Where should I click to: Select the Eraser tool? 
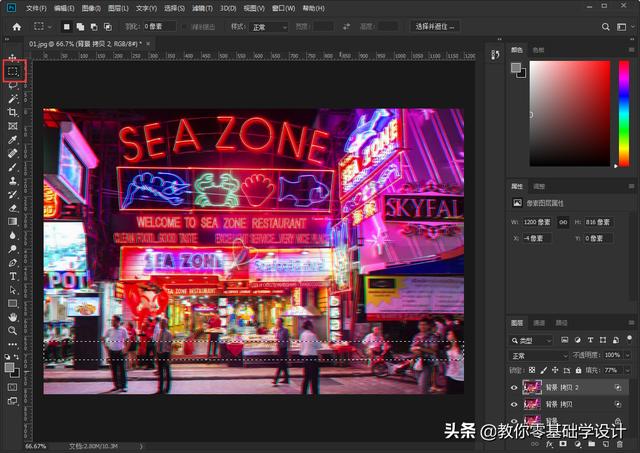tap(13, 208)
